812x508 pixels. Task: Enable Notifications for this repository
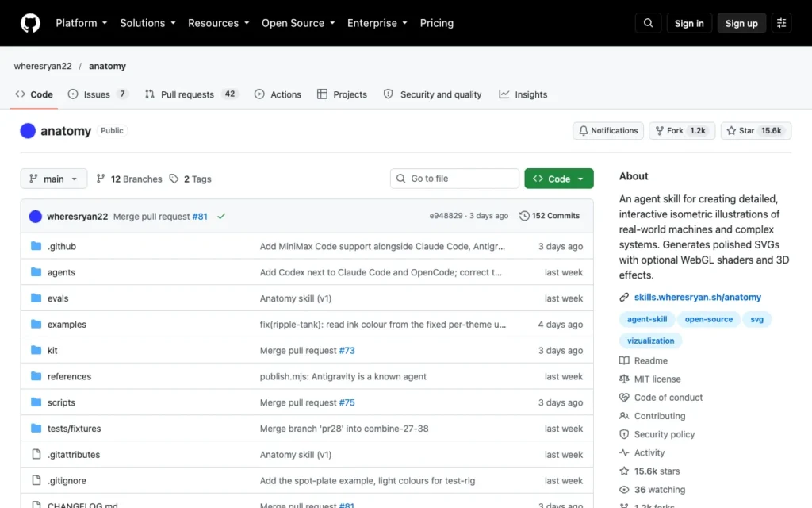click(x=608, y=131)
